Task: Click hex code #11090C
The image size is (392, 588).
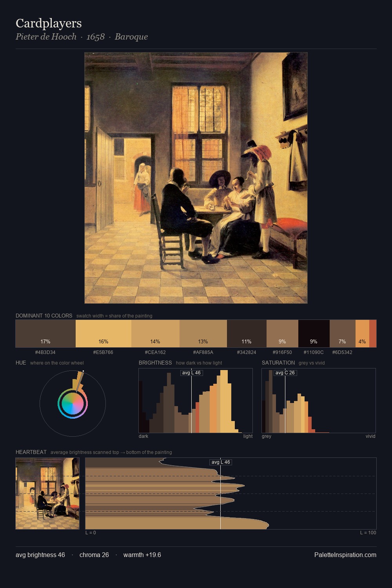Action: tap(314, 352)
